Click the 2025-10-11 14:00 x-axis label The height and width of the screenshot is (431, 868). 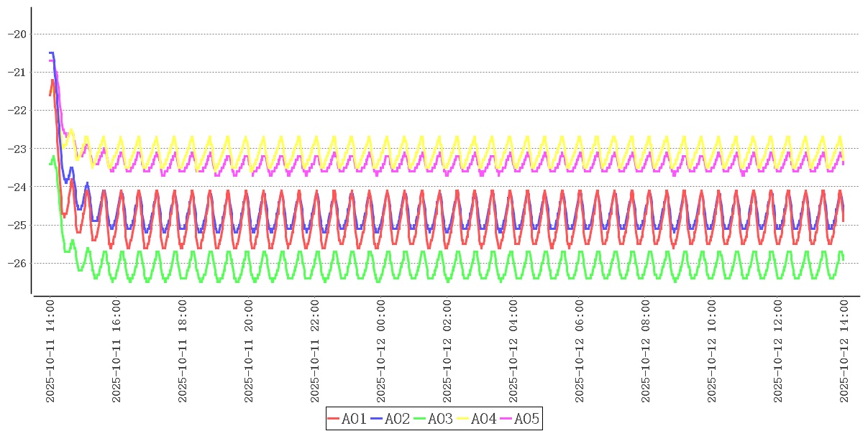pyautogui.click(x=50, y=352)
